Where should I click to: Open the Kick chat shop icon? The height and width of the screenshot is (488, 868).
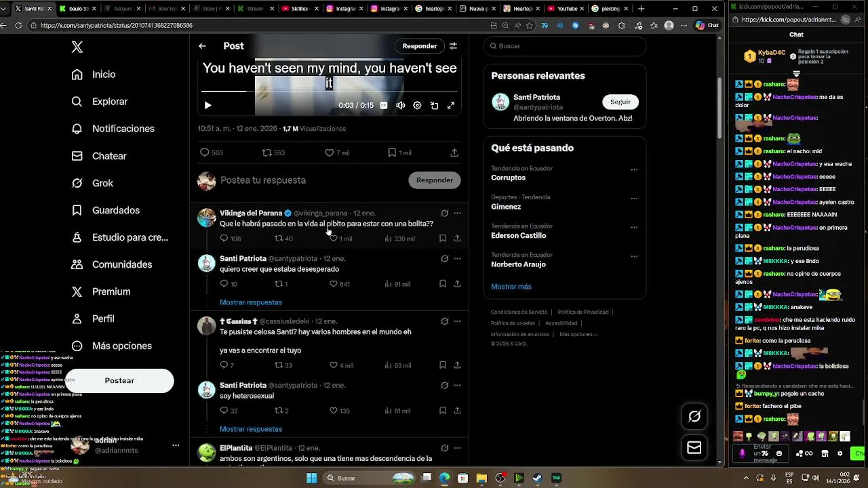[x=825, y=453]
